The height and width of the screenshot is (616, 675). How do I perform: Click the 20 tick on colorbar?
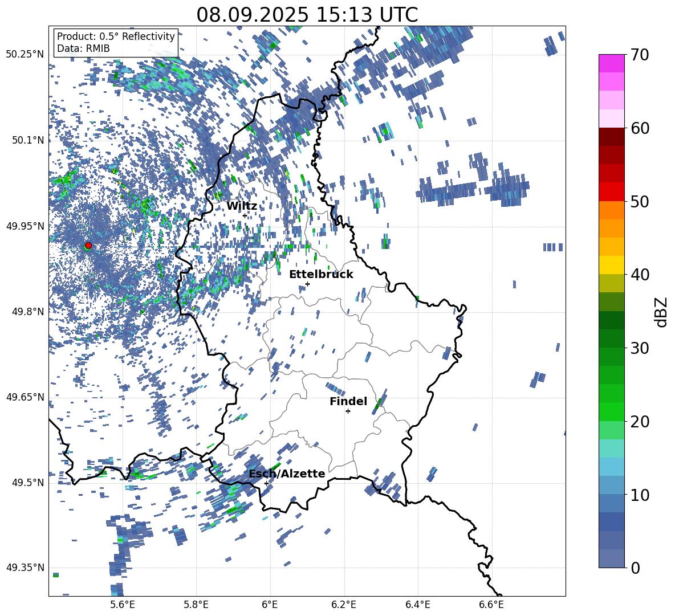[639, 422]
